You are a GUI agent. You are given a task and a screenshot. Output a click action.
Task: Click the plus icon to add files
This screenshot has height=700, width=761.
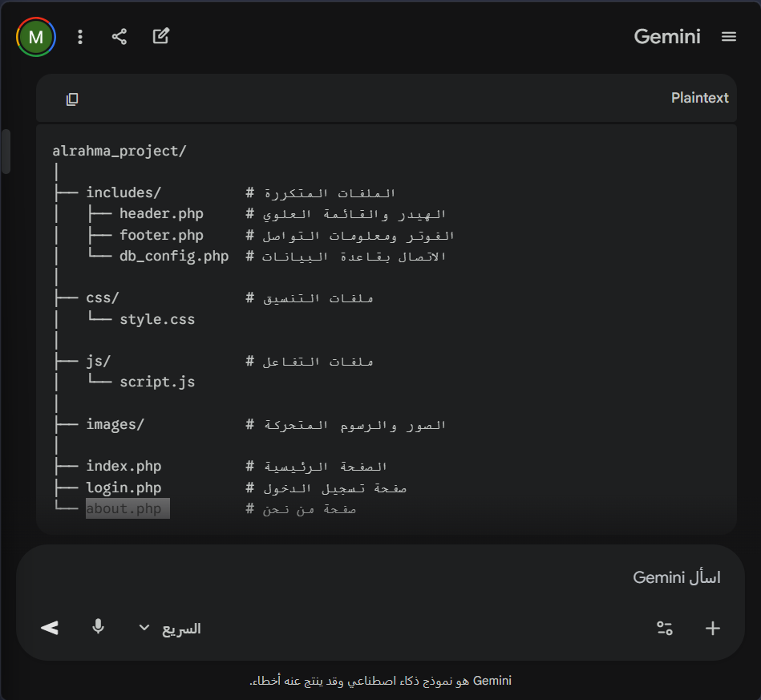point(712,628)
